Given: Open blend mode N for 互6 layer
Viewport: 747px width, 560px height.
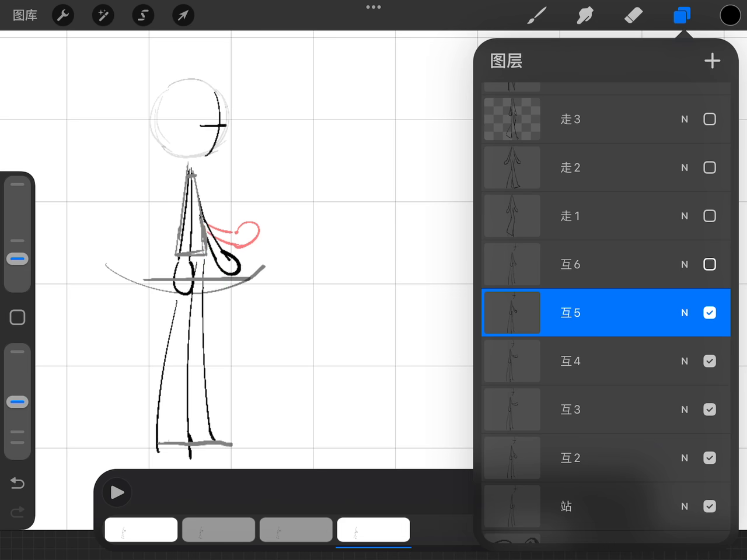Looking at the screenshot, I should click(685, 264).
